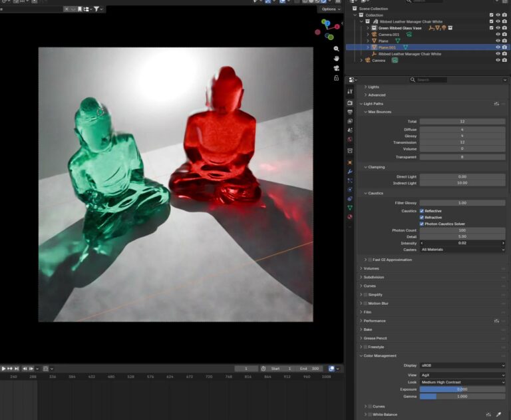Click the lock camera to view icon
Image resolution: width=511 pixels, height=420 pixels.
coord(336,78)
